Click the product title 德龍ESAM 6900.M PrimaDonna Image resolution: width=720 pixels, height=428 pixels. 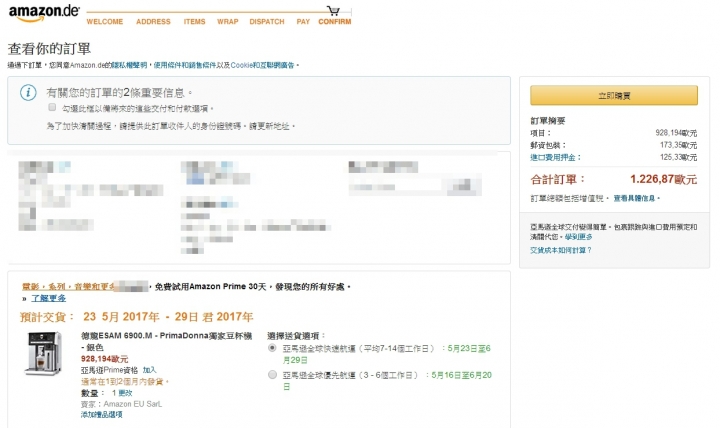coord(166,341)
